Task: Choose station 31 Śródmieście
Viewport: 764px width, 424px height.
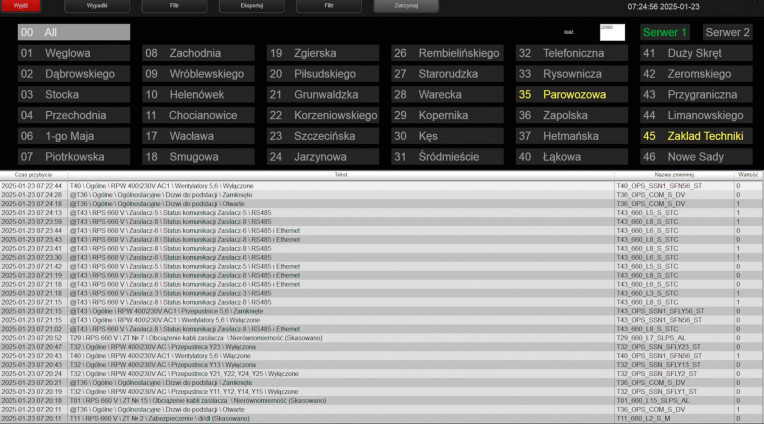Action: click(448, 157)
